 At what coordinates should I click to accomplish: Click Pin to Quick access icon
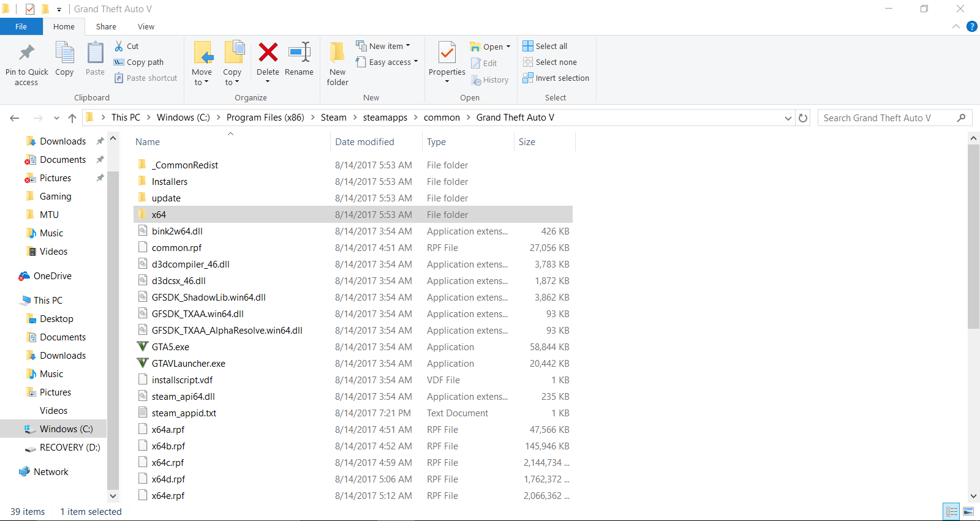(x=26, y=53)
